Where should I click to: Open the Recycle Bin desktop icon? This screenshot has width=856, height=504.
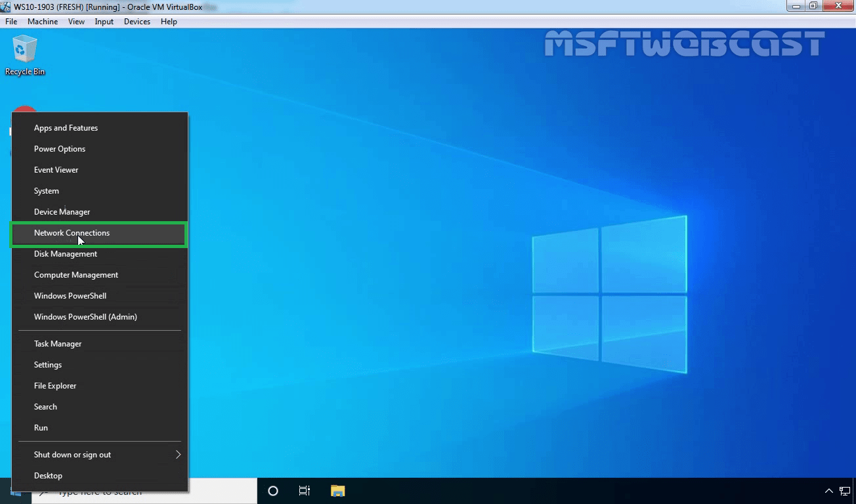(x=25, y=56)
